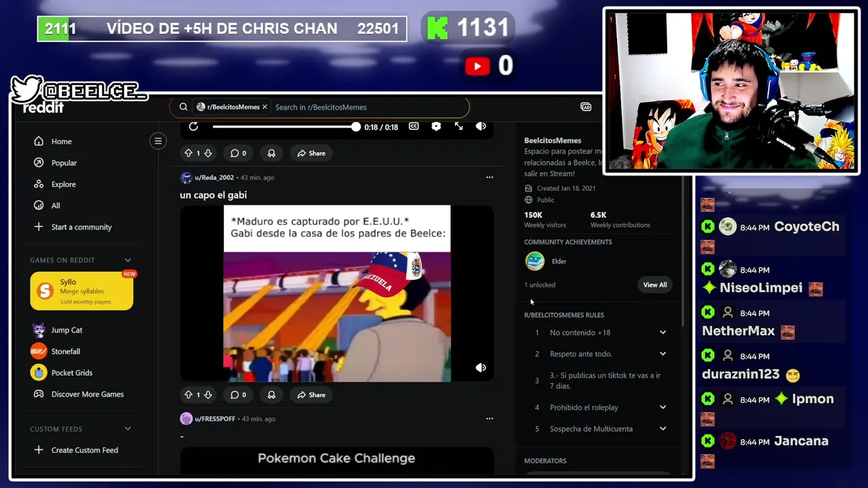Click the advertise icon in Reddit header
Viewport: 868px width, 488px height.
click(x=586, y=107)
